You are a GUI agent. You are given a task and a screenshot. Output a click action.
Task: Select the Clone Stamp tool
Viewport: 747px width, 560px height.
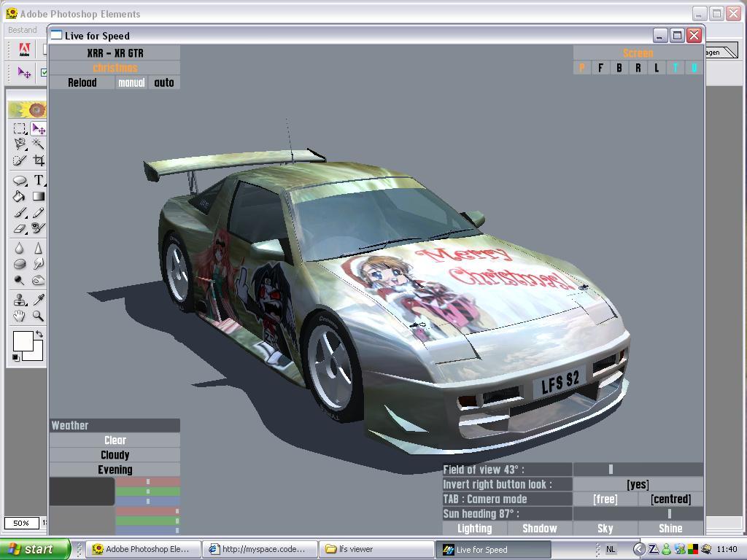(19, 300)
